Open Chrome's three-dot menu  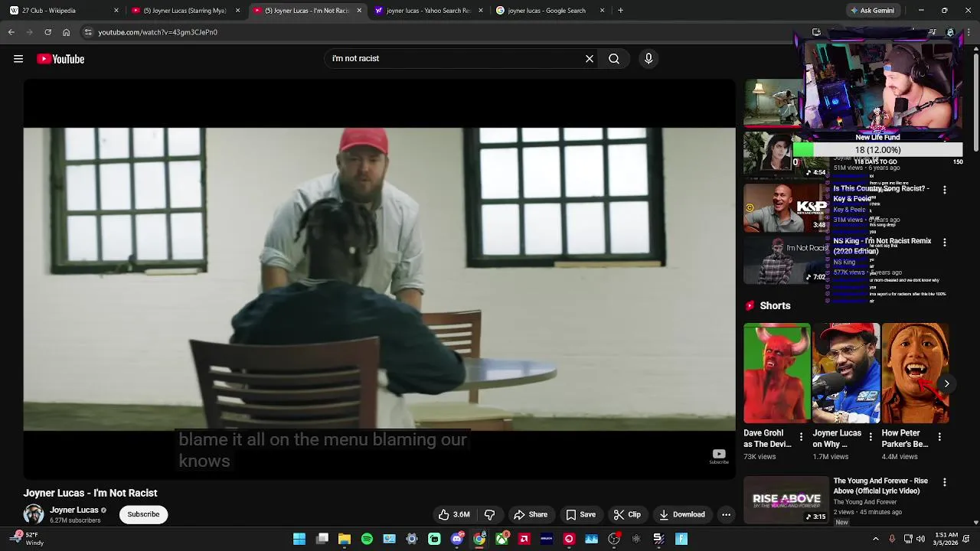pos(969,32)
